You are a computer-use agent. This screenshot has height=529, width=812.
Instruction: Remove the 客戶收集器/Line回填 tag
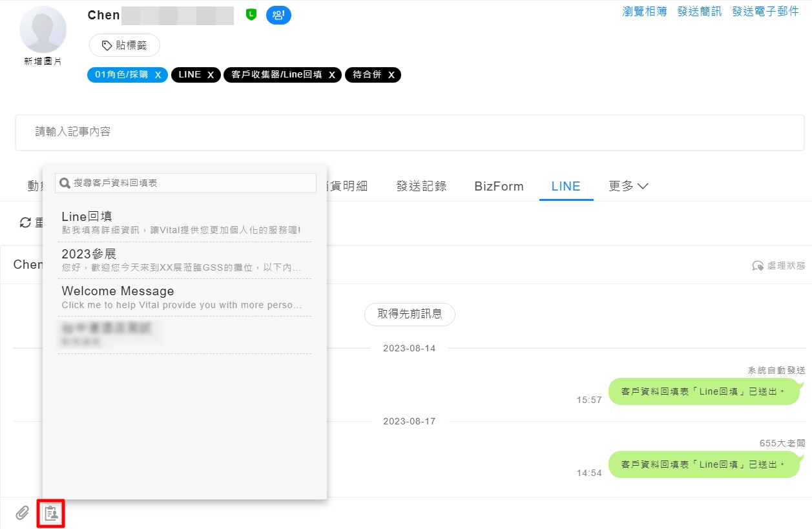click(x=331, y=75)
